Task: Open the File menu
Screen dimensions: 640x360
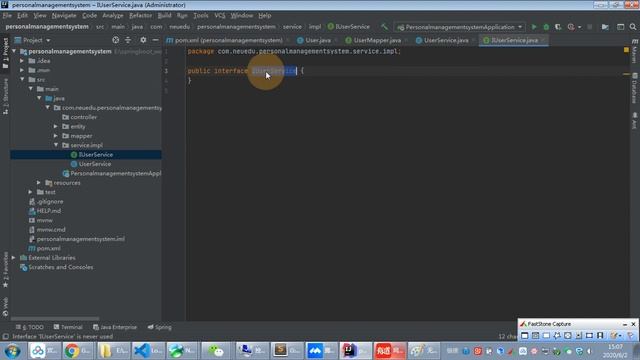Action: tap(7, 16)
